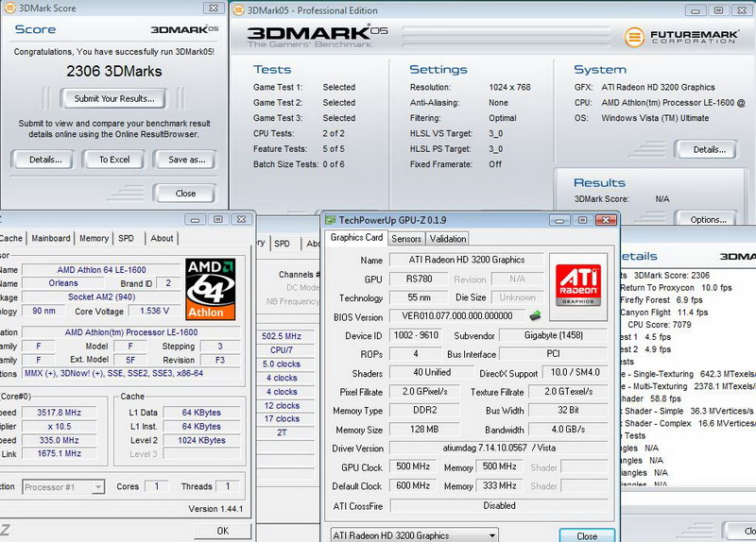Viewport: 756px width, 542px height.
Task: Click the Save as button in Score window
Action: [186, 160]
